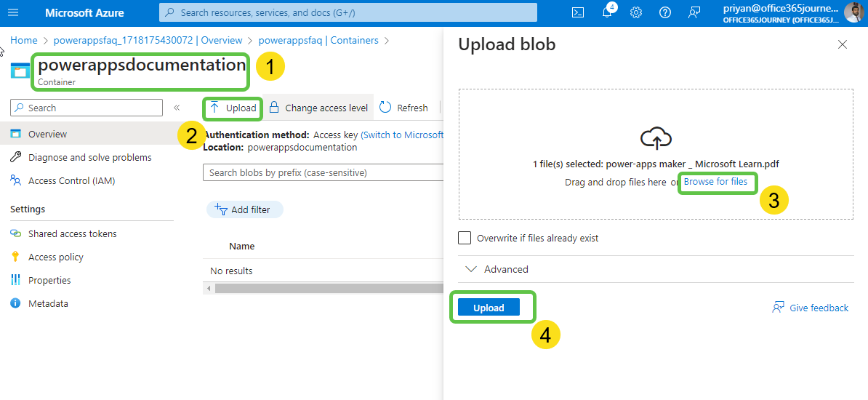Open portal settings gear
868x400 pixels.
click(x=636, y=12)
